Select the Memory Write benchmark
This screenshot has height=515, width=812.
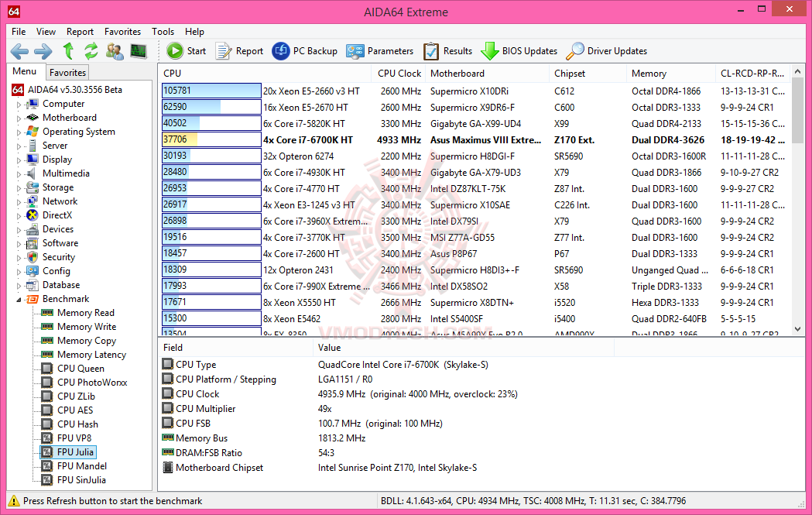[87, 327]
